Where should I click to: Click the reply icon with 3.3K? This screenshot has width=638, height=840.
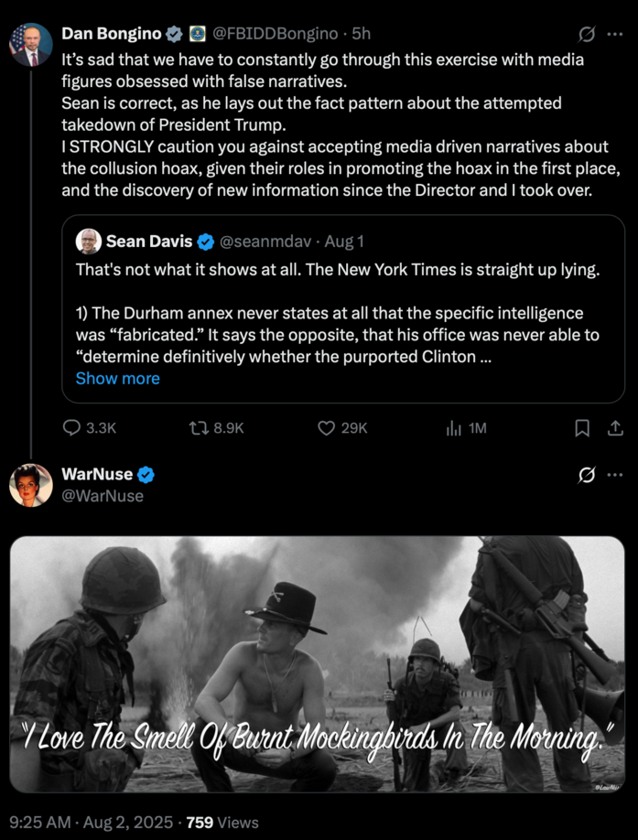pyautogui.click(x=73, y=428)
